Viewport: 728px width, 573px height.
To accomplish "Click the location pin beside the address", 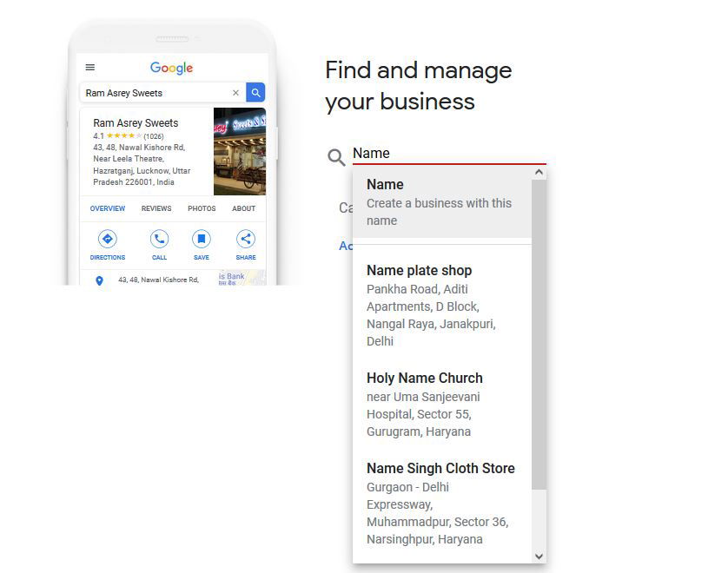I will pos(98,280).
